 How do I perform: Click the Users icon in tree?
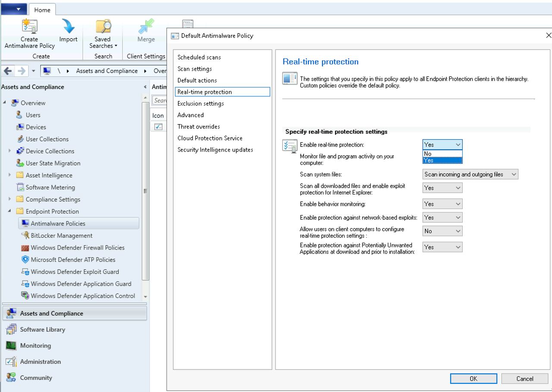click(19, 115)
